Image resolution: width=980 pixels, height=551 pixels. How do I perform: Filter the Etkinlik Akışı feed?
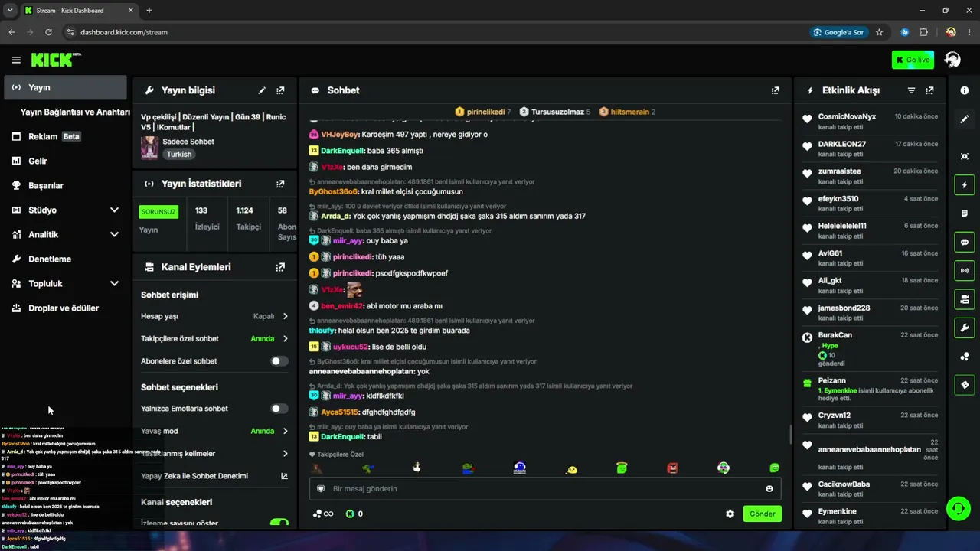coord(911,90)
